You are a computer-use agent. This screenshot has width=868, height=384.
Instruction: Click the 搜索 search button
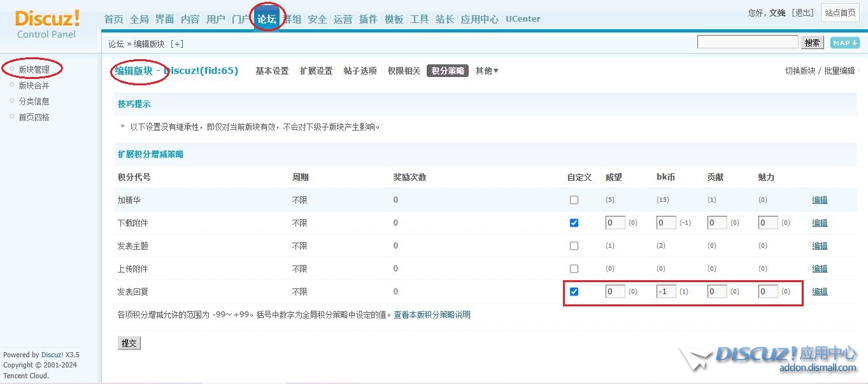(812, 43)
